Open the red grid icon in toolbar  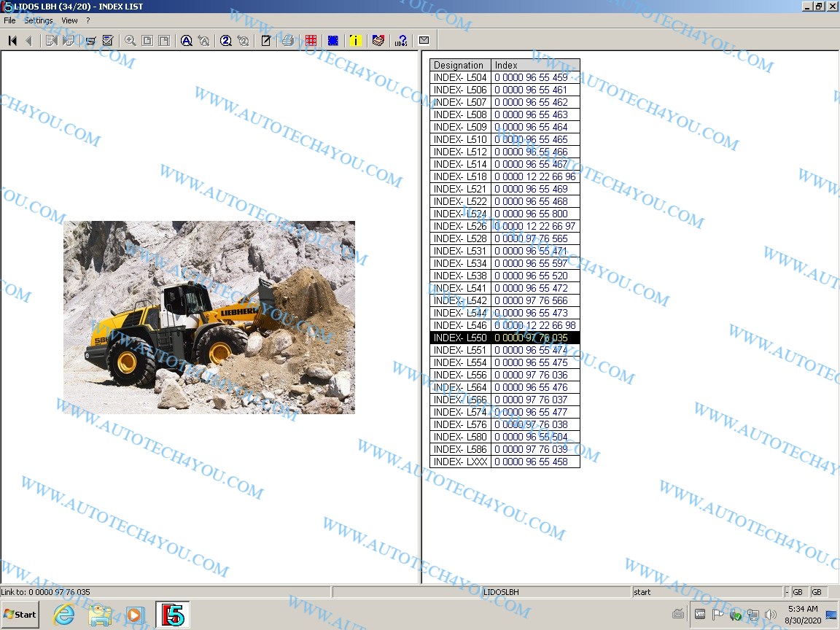(x=311, y=41)
